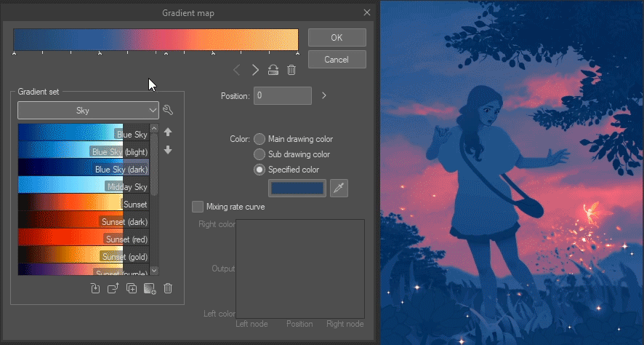Image resolution: width=644 pixels, height=345 pixels.
Task: Click add new gradient icon
Action: coord(150,289)
